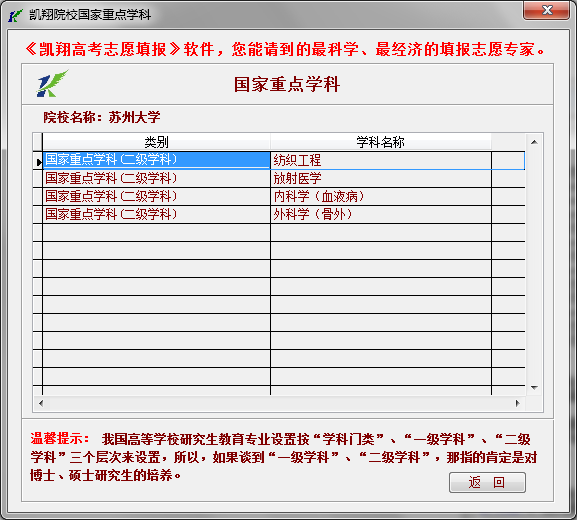Click the 返回 button
The height and width of the screenshot is (520, 577).
point(487,482)
